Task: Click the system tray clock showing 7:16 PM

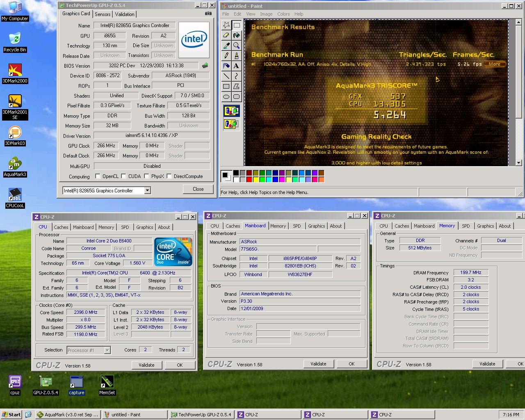Action: [x=511, y=415]
